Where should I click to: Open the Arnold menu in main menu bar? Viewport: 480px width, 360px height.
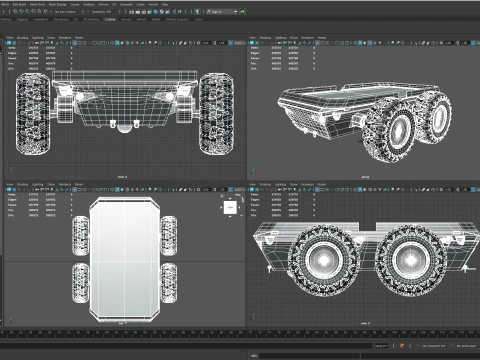tap(153, 5)
